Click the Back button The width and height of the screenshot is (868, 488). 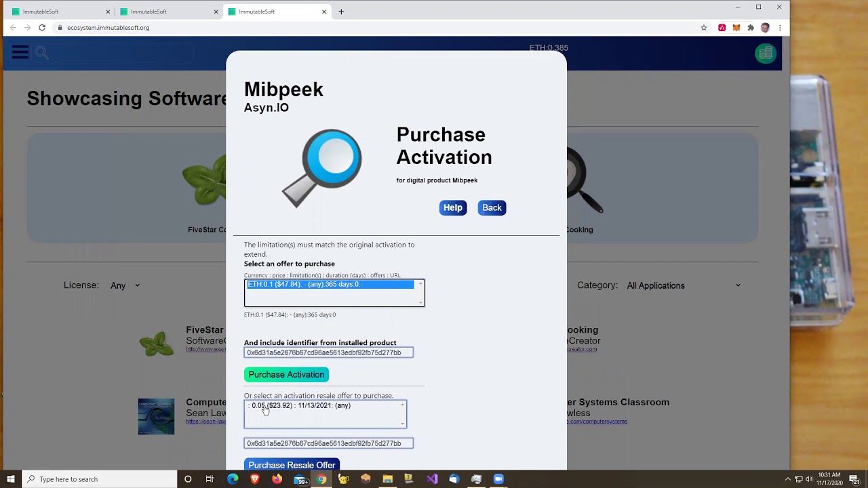[492, 208]
